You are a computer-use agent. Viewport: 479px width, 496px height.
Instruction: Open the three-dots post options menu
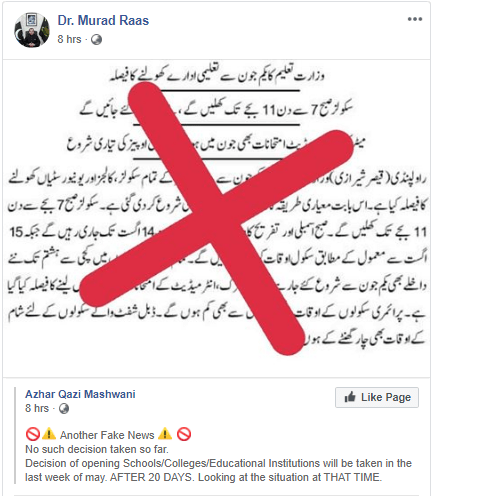[x=415, y=19]
